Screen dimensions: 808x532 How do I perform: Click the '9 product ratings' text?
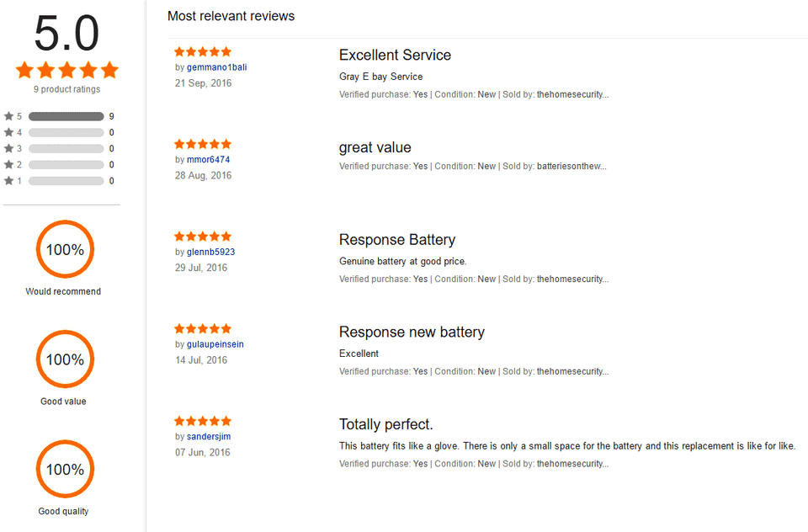(x=66, y=89)
